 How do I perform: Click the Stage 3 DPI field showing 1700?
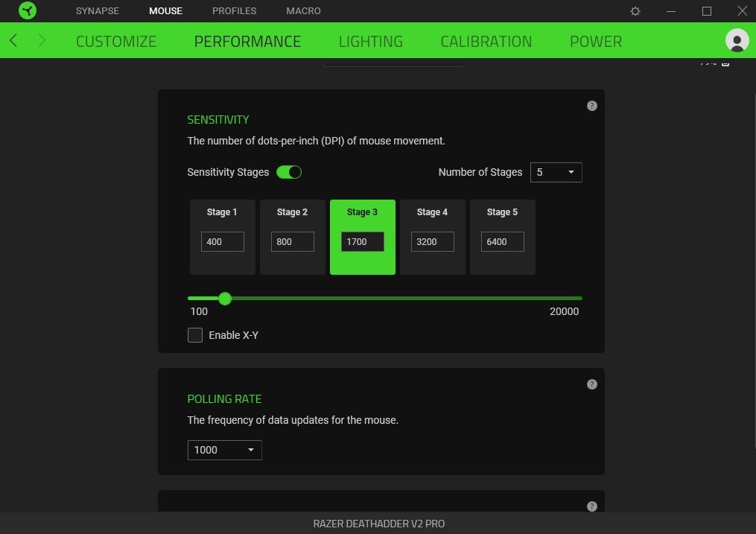click(x=363, y=241)
